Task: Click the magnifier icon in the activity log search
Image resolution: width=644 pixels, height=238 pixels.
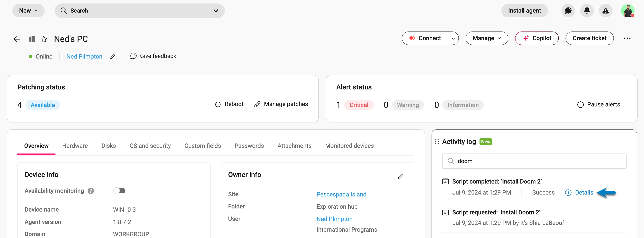Action: pos(451,161)
